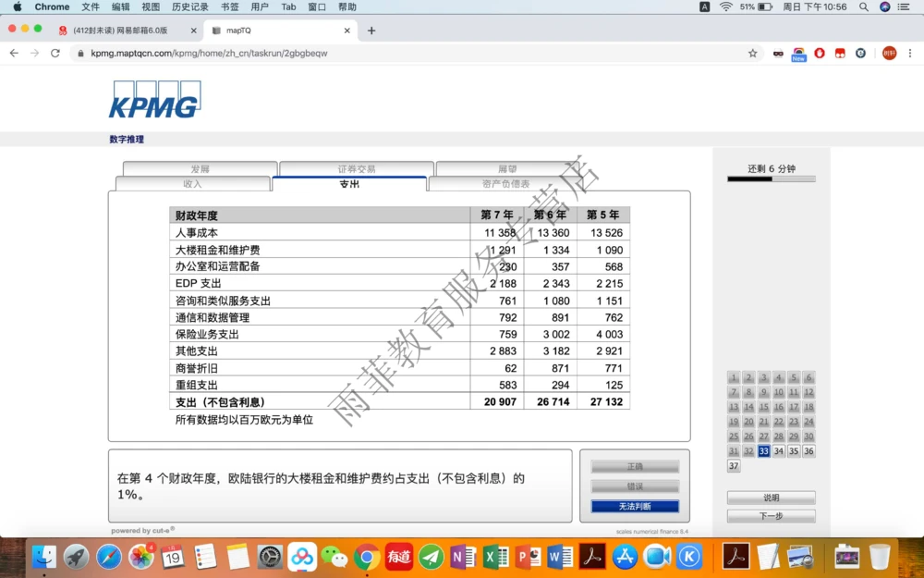Open Launchpad from the Dock
This screenshot has width=924, height=578.
[77, 557]
